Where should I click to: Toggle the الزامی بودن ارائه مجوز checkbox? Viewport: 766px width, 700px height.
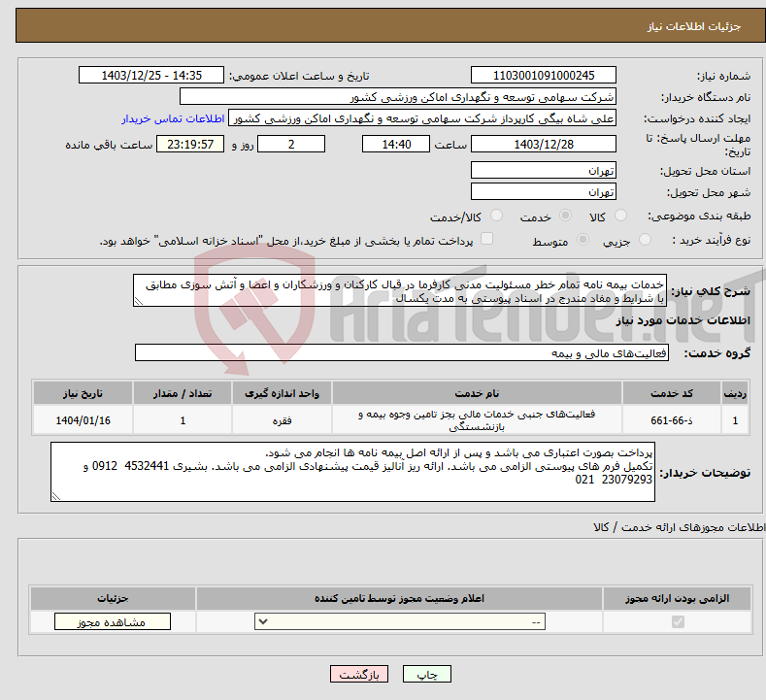(x=678, y=621)
